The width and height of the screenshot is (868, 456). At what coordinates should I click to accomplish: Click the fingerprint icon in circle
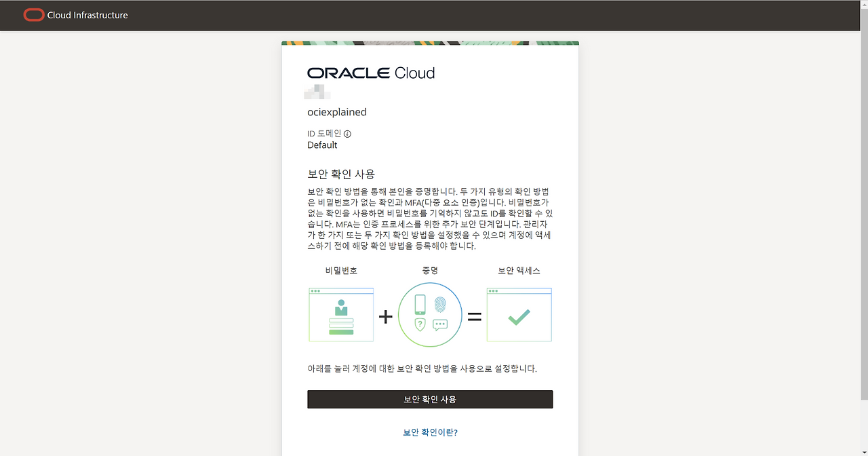(x=441, y=303)
